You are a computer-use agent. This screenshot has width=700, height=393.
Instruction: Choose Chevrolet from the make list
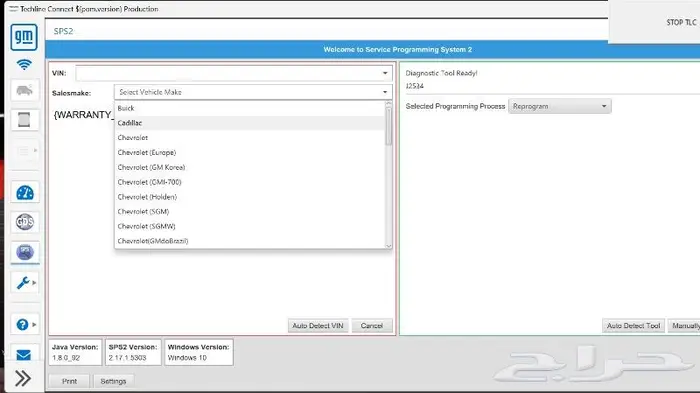[x=250, y=138]
